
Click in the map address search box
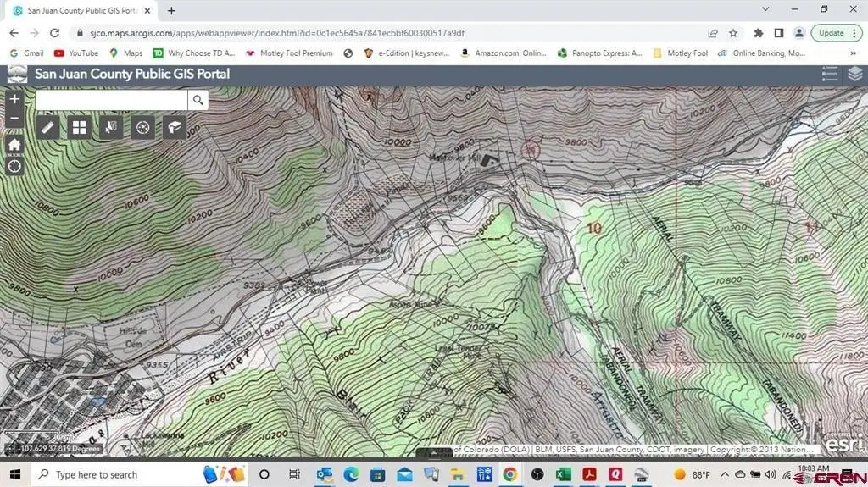click(x=111, y=101)
